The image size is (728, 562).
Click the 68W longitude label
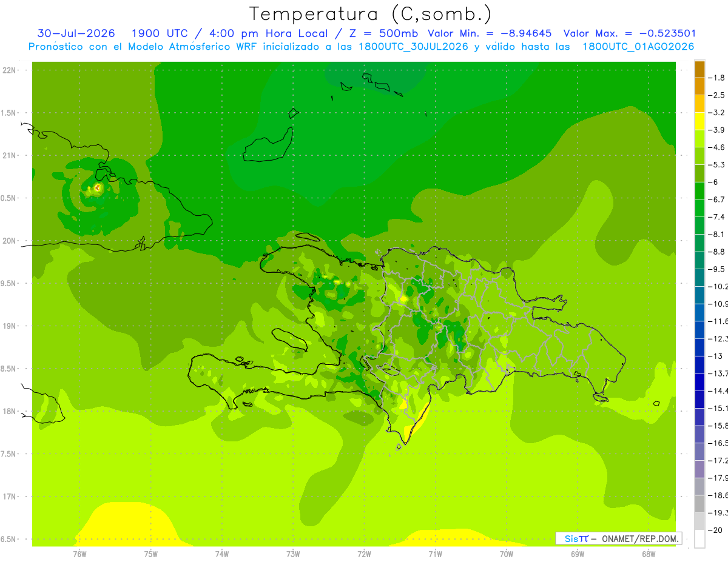click(649, 554)
